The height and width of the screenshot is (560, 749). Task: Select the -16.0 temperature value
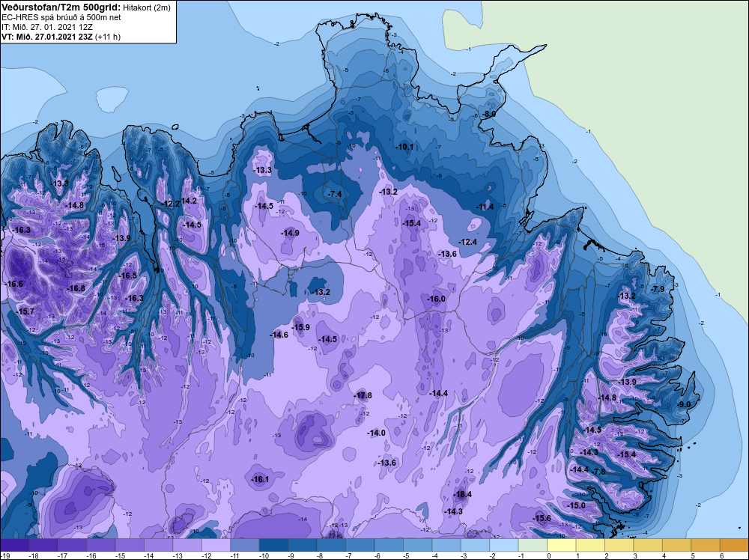coord(436,299)
